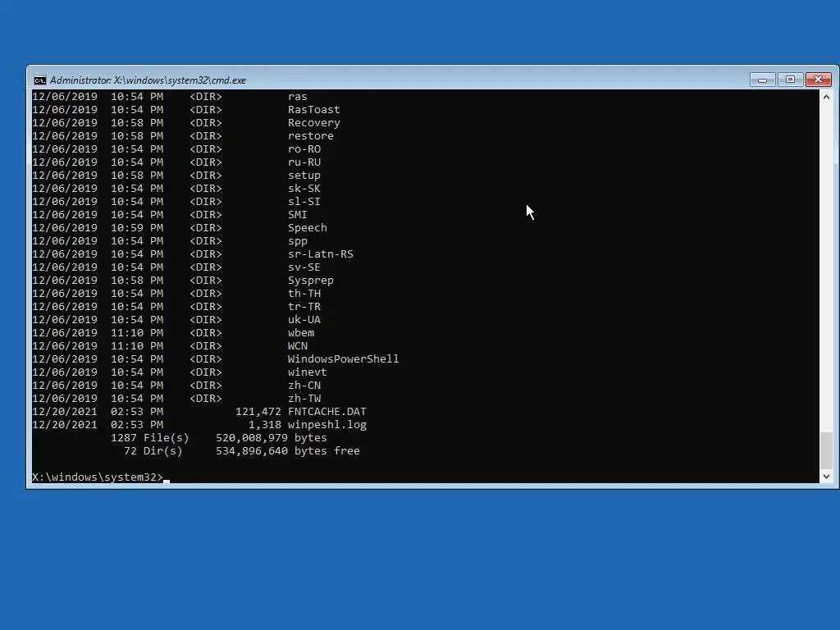Click the '1287 File(s)' summary text
The image size is (840, 630).
(150, 438)
